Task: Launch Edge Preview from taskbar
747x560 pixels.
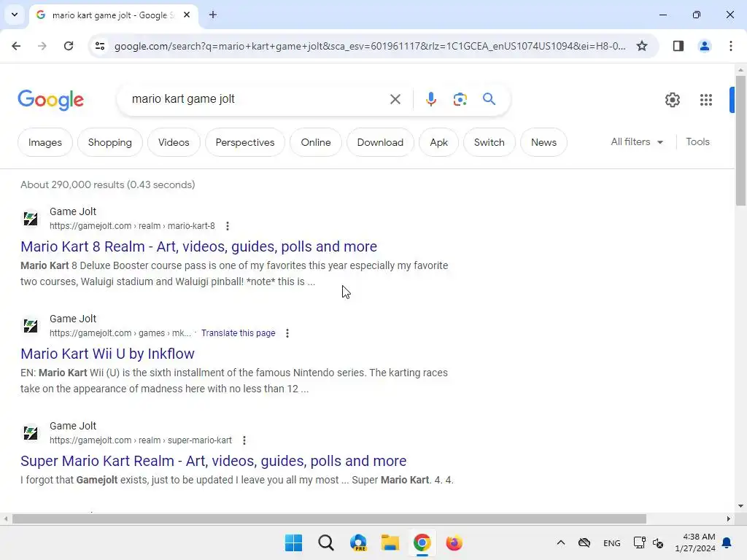Action: (358, 542)
